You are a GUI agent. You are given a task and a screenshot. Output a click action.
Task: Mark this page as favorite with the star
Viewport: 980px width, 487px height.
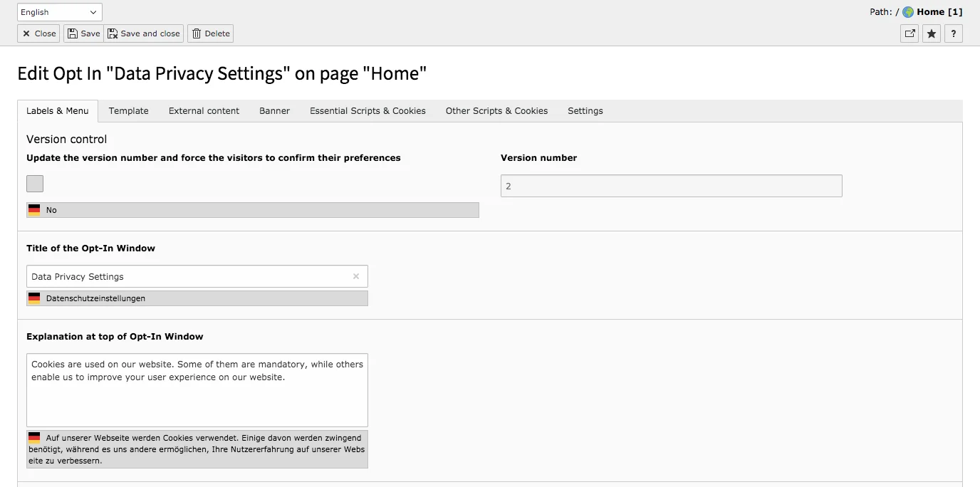tap(931, 33)
